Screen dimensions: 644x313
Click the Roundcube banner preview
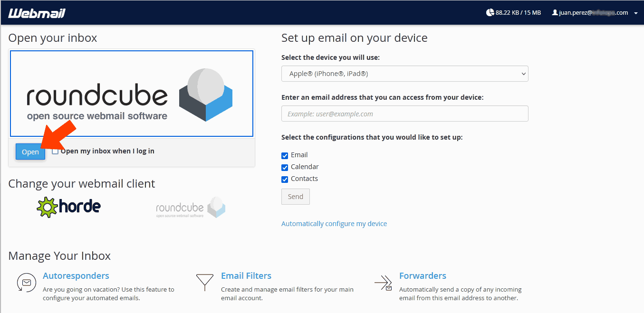[132, 93]
